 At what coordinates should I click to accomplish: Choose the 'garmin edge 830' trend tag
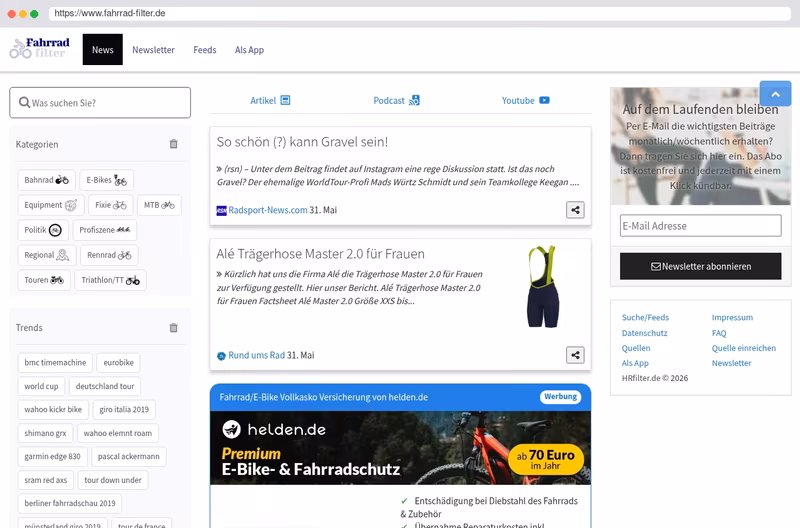pos(53,457)
